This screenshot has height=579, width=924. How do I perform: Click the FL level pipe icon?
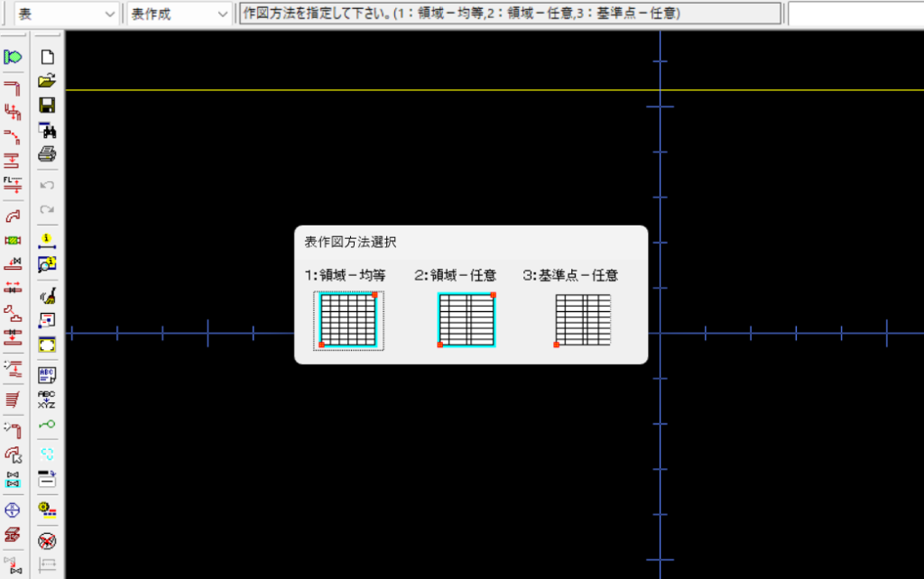14,185
